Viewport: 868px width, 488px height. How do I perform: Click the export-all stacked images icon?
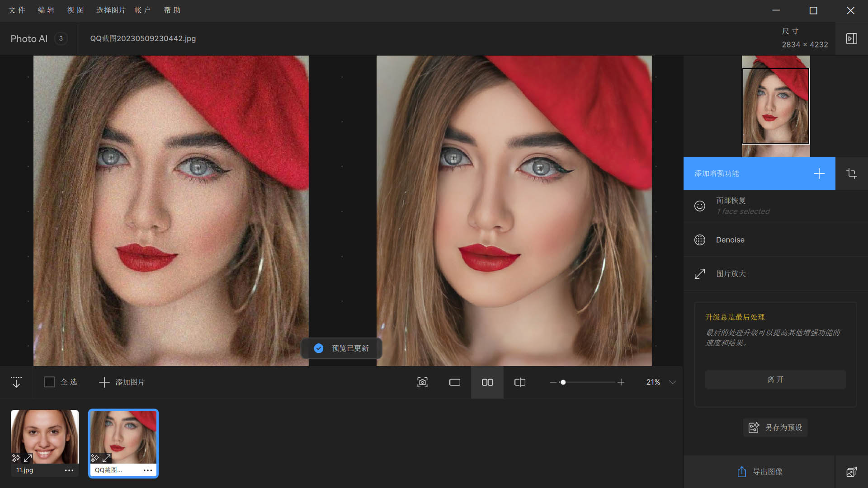click(852, 472)
